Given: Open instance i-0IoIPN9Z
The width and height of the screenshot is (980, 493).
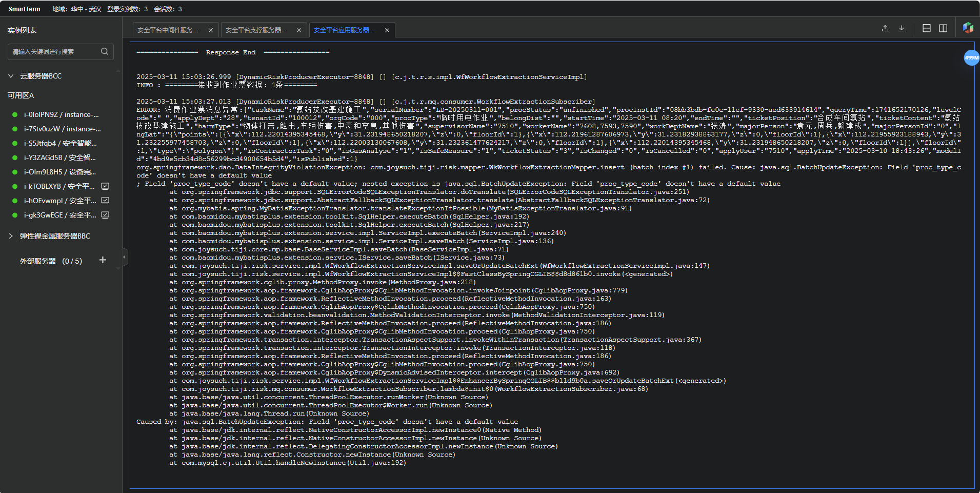Looking at the screenshot, I should pyautogui.click(x=61, y=114).
